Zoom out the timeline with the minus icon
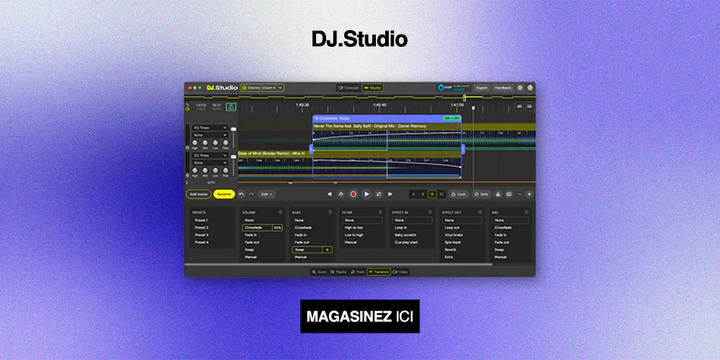 coord(520,194)
